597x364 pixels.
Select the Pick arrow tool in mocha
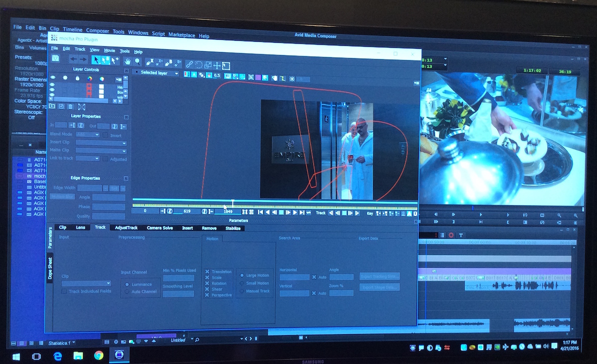[96, 60]
